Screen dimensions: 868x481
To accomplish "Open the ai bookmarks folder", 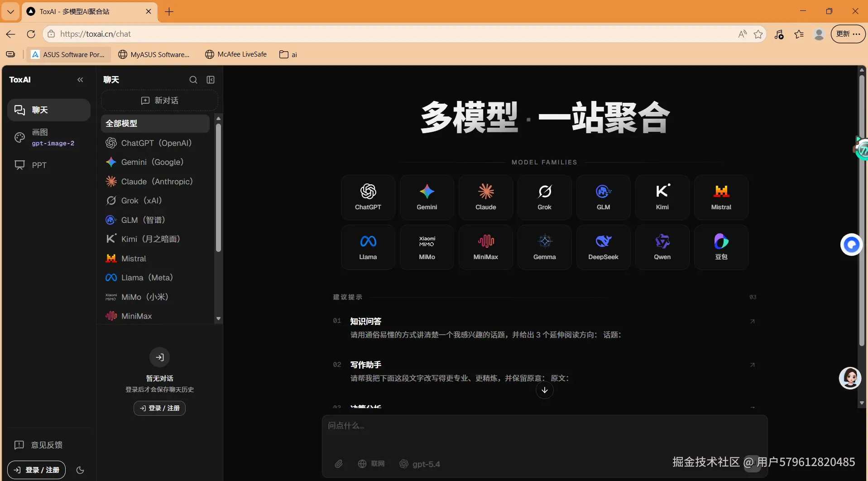I will (288, 54).
